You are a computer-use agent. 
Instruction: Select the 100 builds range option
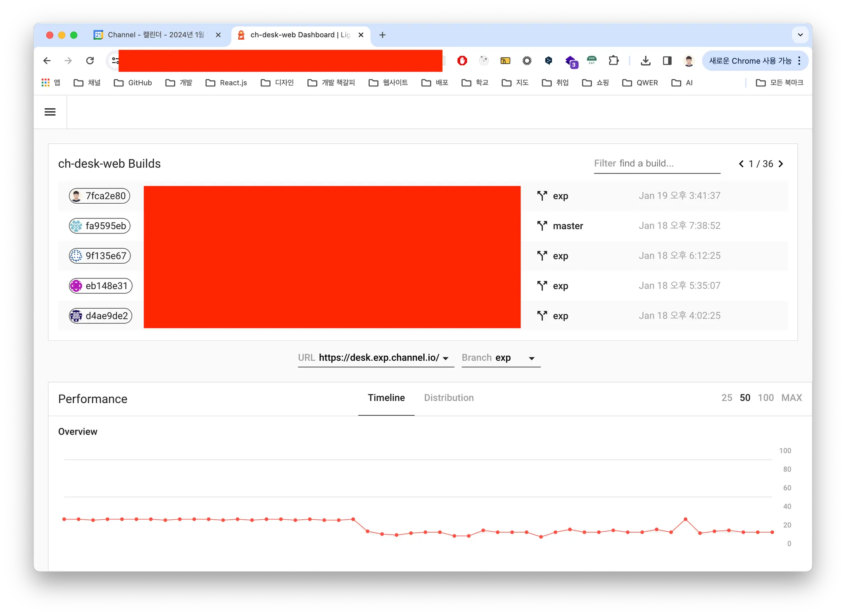765,398
